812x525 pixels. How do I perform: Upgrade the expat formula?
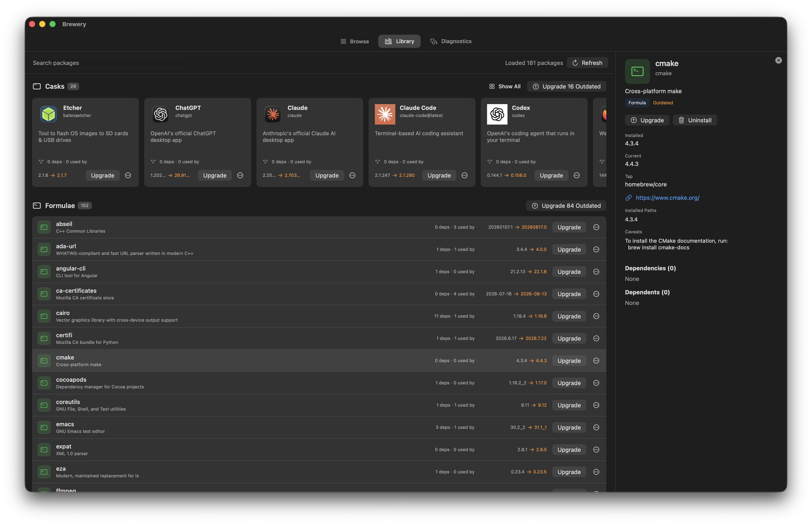(569, 450)
